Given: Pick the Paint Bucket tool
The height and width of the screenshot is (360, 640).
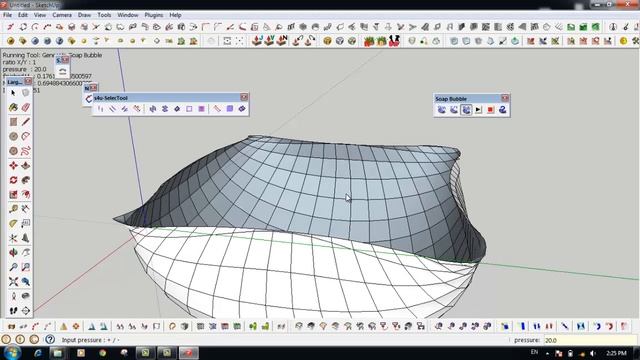Looking at the screenshot, I should 13,107.
